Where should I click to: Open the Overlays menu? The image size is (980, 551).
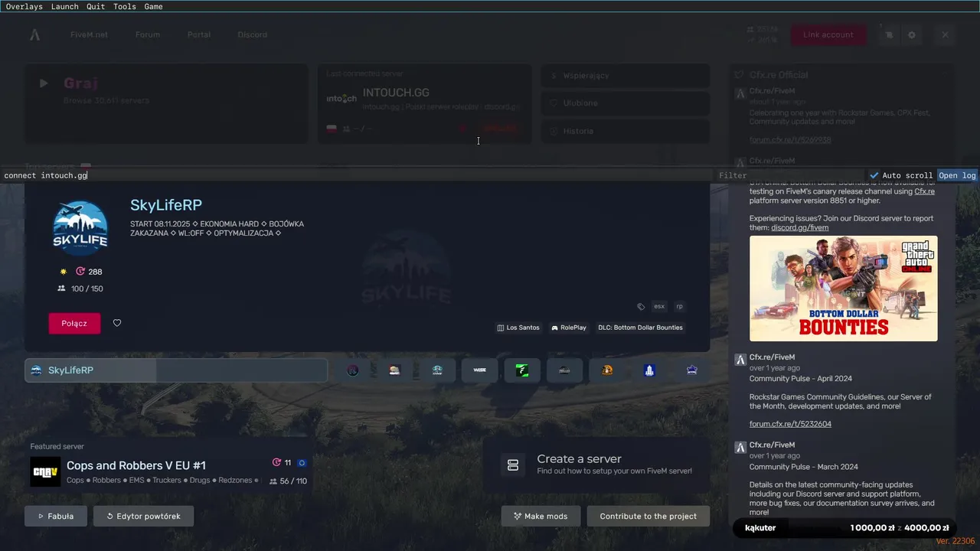(24, 6)
